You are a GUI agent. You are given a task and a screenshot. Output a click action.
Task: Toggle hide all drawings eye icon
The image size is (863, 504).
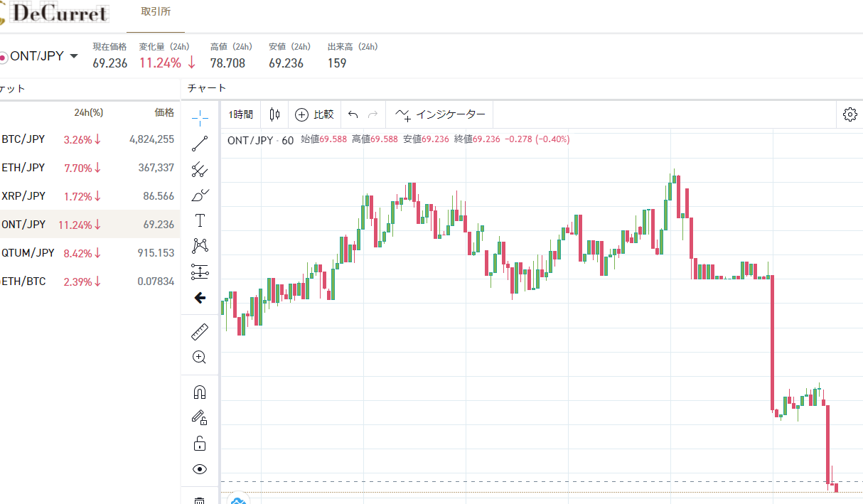point(200,469)
